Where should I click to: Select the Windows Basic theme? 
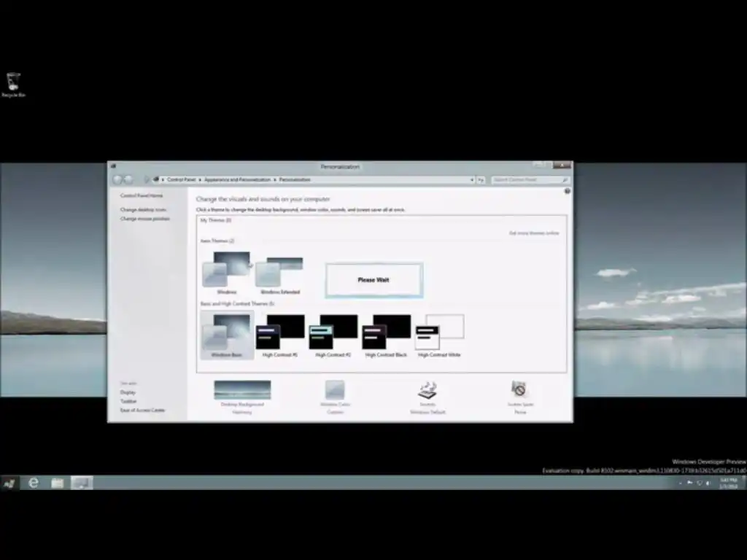[x=227, y=335]
